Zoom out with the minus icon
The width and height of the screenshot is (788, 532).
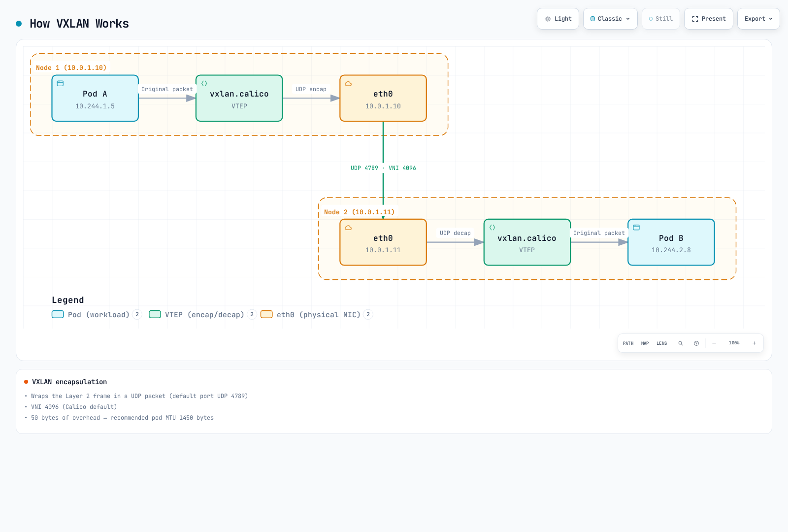[x=714, y=343]
